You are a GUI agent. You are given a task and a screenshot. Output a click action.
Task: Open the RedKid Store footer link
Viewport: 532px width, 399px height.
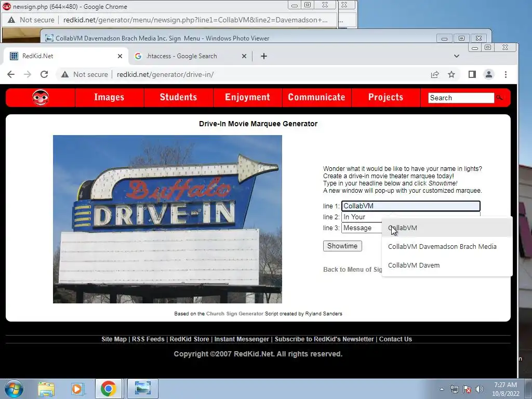pyautogui.click(x=189, y=339)
